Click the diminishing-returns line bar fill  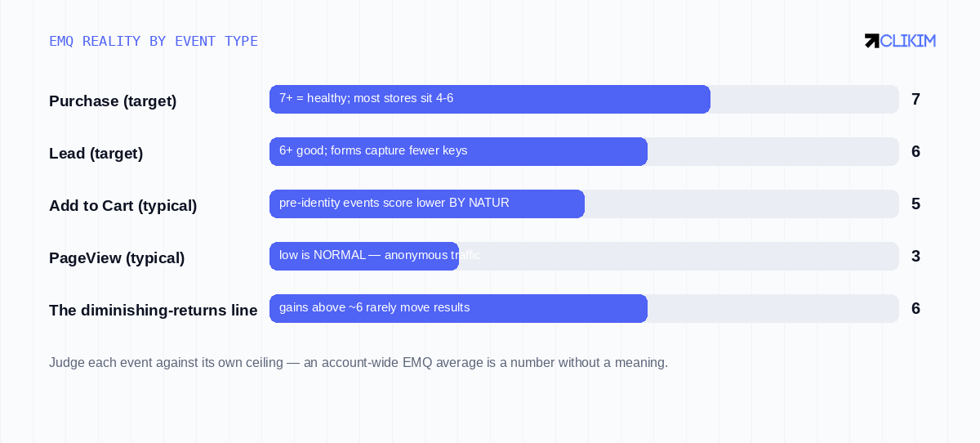[x=458, y=308]
